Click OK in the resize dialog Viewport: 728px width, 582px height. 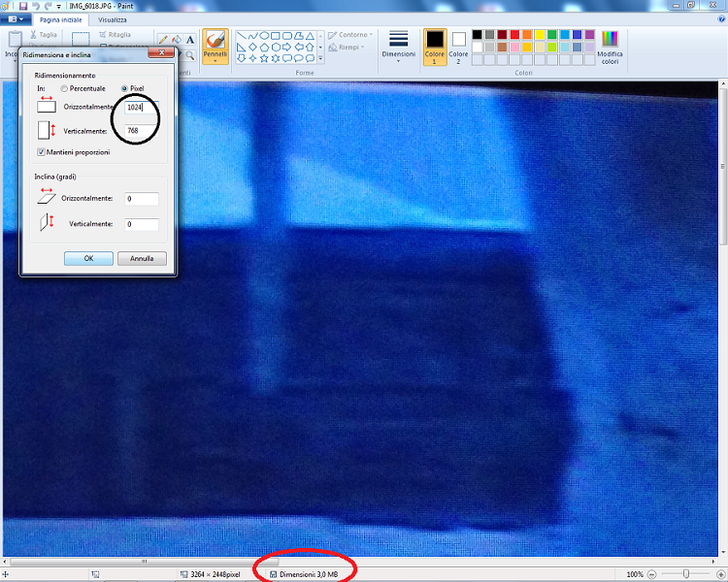pyautogui.click(x=88, y=259)
